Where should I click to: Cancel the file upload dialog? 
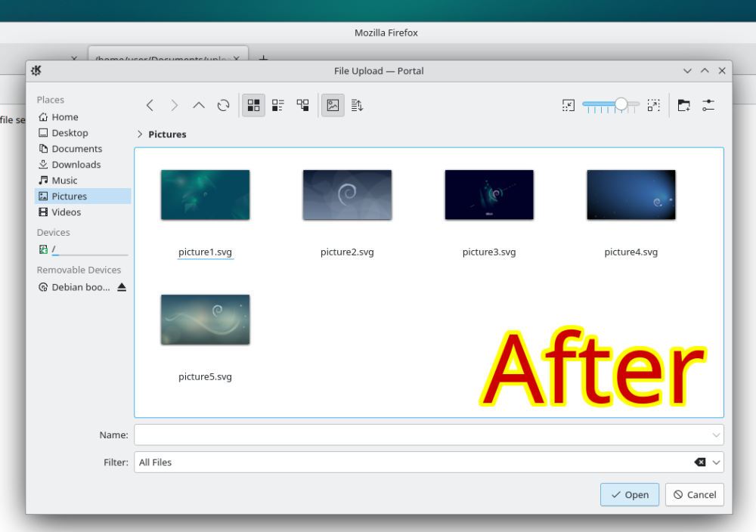(694, 495)
